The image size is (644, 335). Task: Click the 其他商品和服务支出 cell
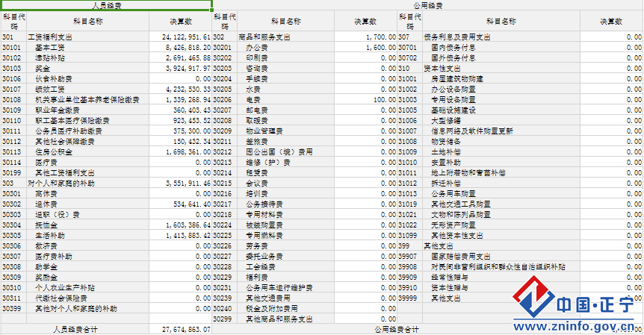286,319
